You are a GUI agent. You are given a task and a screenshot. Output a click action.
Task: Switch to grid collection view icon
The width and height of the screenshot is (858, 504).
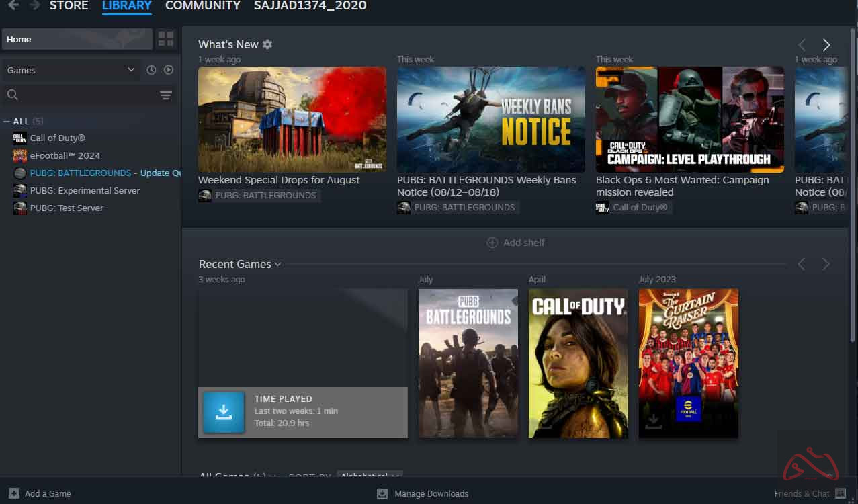[x=166, y=39]
